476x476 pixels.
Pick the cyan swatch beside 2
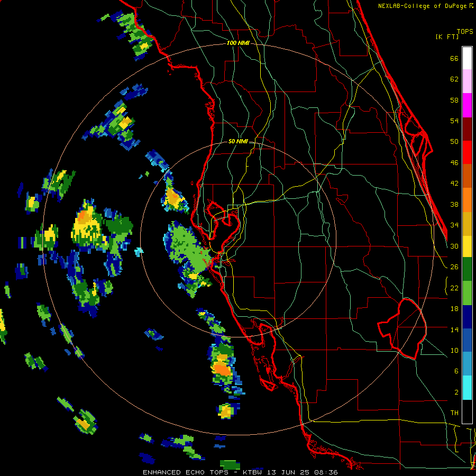467,388
